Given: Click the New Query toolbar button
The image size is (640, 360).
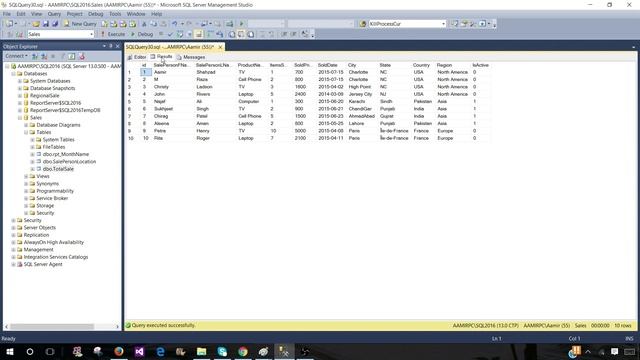Looking at the screenshot, I should 80,24.
